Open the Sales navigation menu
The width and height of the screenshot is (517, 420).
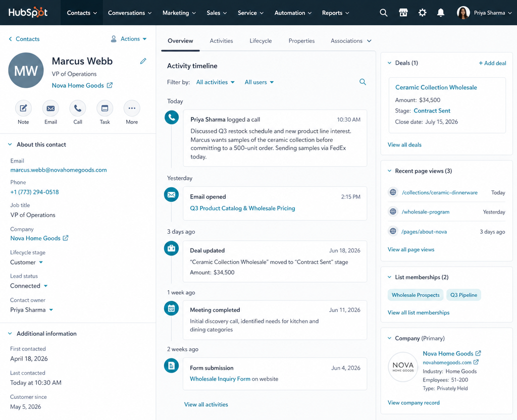(217, 13)
